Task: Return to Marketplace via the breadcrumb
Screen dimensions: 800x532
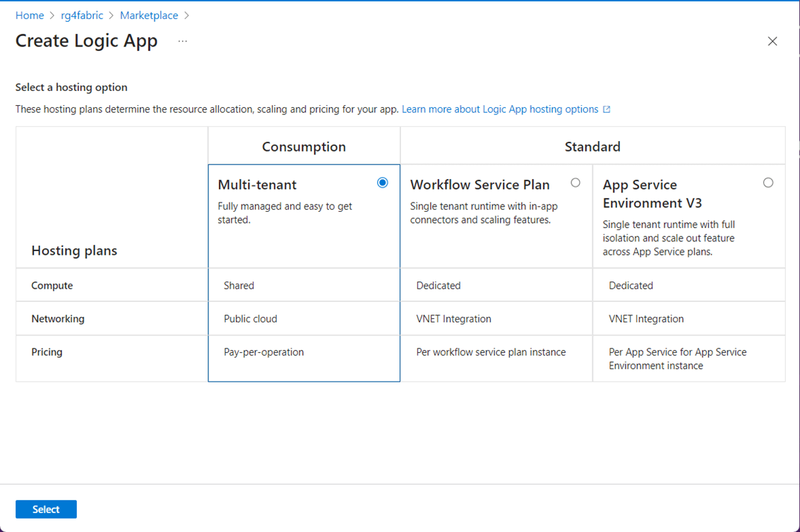Action: tap(149, 16)
